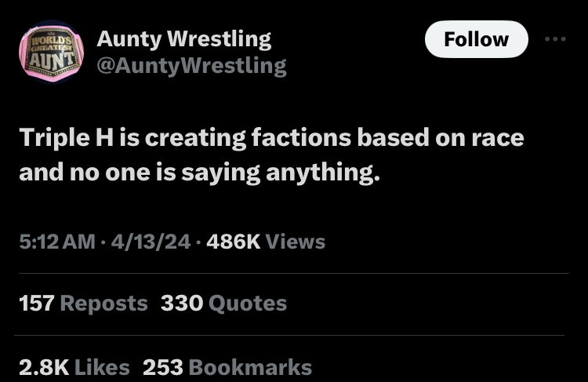This screenshot has width=588, height=382.
Task: Click the word Views beside 486K
Action: click(x=295, y=241)
